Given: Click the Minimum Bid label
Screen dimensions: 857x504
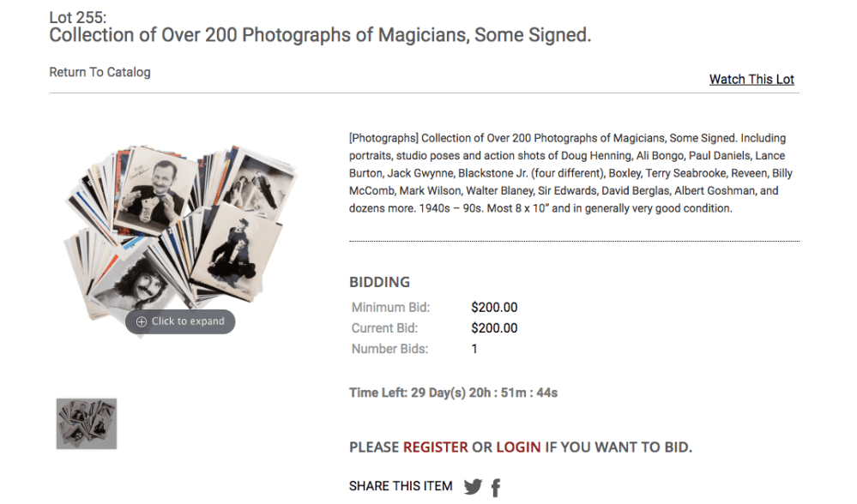Looking at the screenshot, I should (390, 308).
